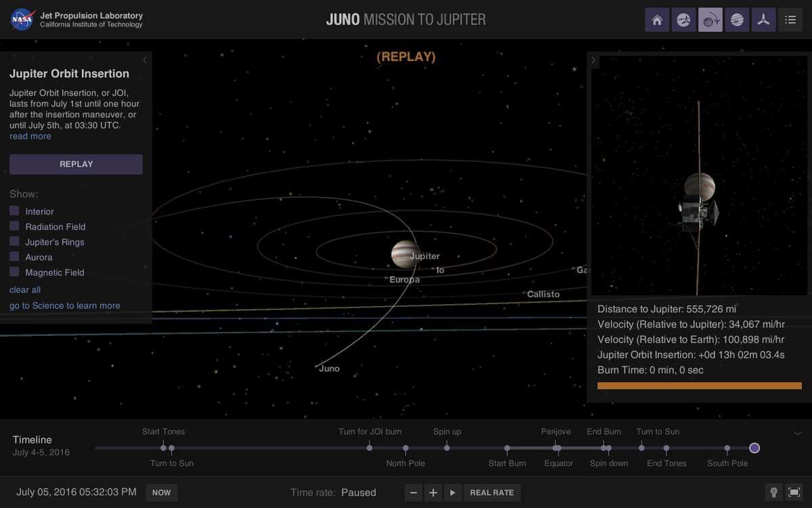Jump to first Turn to Sun marker
Screen dimensions: 812x508
[171, 448]
